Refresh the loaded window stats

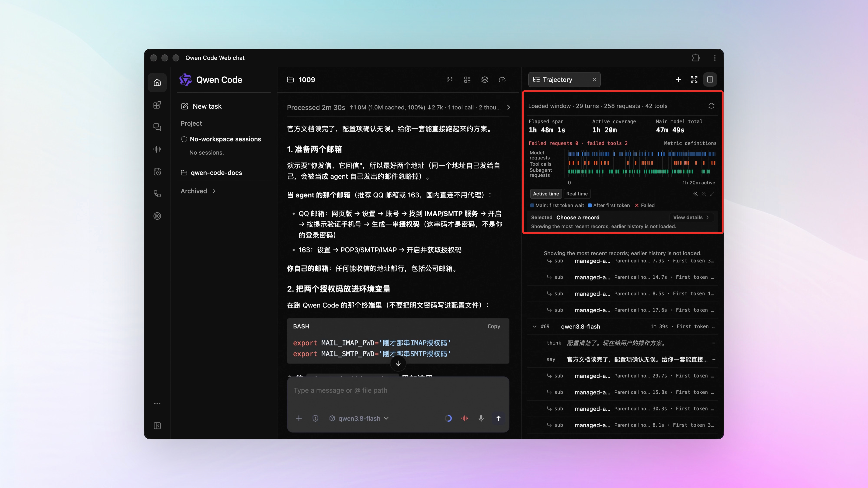[711, 106]
